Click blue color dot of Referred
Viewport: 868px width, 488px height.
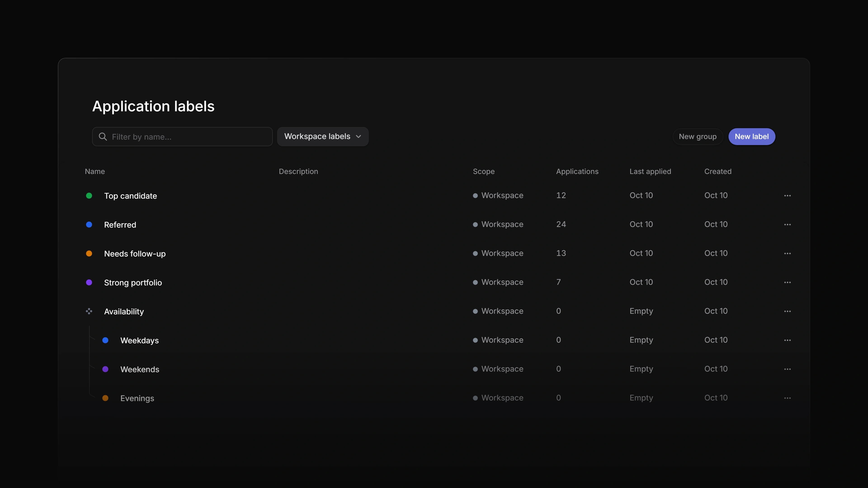click(89, 225)
